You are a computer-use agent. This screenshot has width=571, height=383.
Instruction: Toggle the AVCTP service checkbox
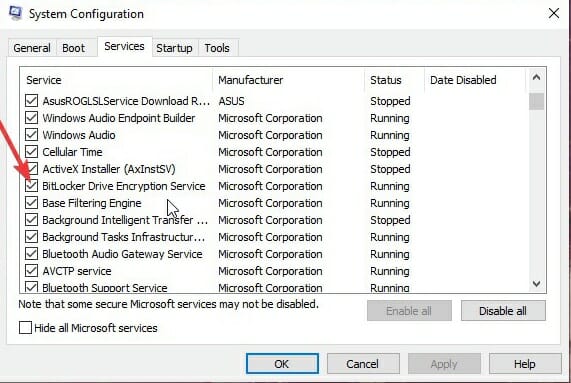[x=31, y=271]
